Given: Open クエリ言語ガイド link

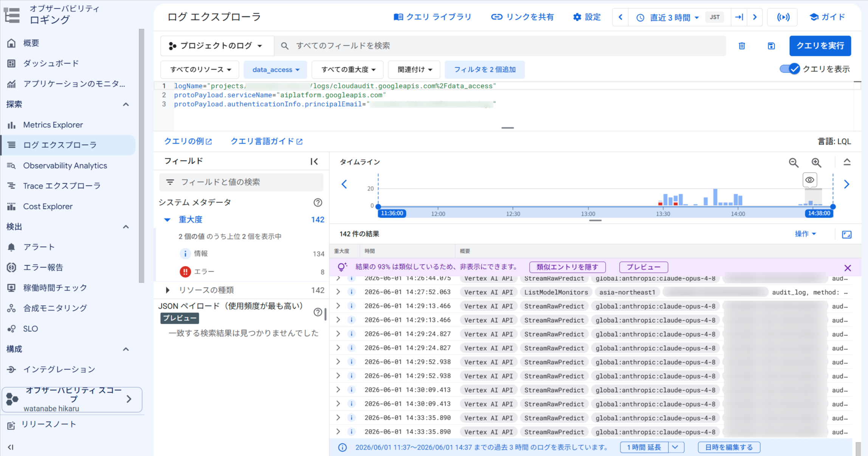Looking at the screenshot, I should tap(267, 141).
